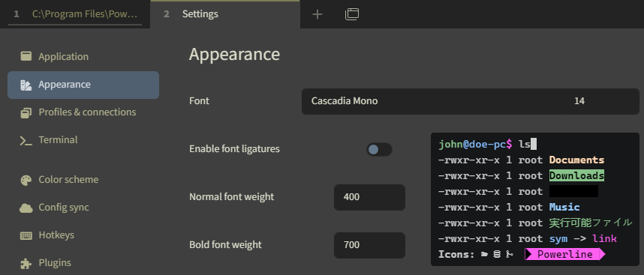Screen dimensions: 644x275
Task: Click the terminal preview Powerline segment
Action: [x=564, y=254]
